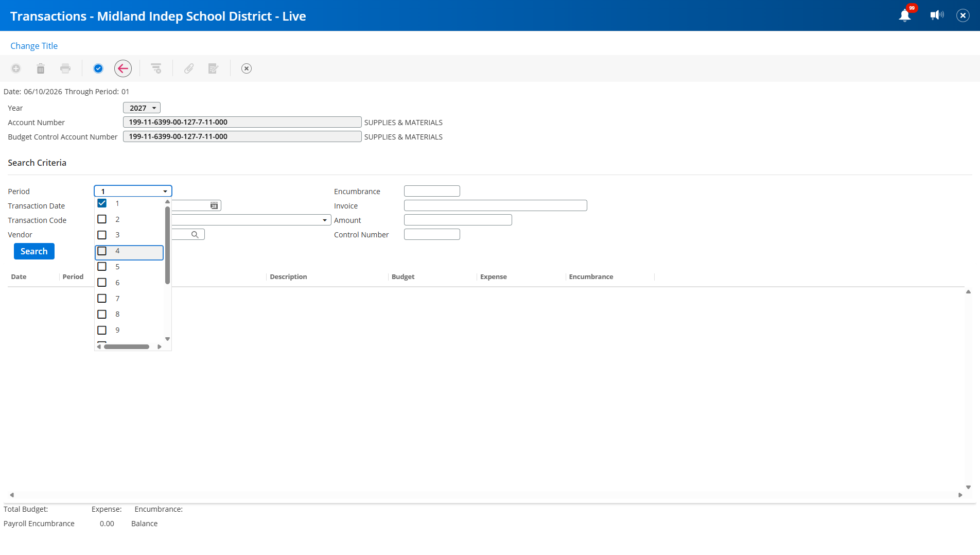Expand the Transaction Code dropdown arrow
This screenshot has height=555, width=980.
(x=325, y=220)
